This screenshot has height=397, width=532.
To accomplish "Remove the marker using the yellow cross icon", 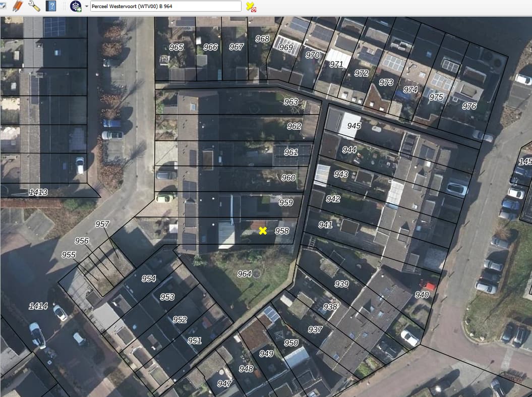I will pos(251,6).
